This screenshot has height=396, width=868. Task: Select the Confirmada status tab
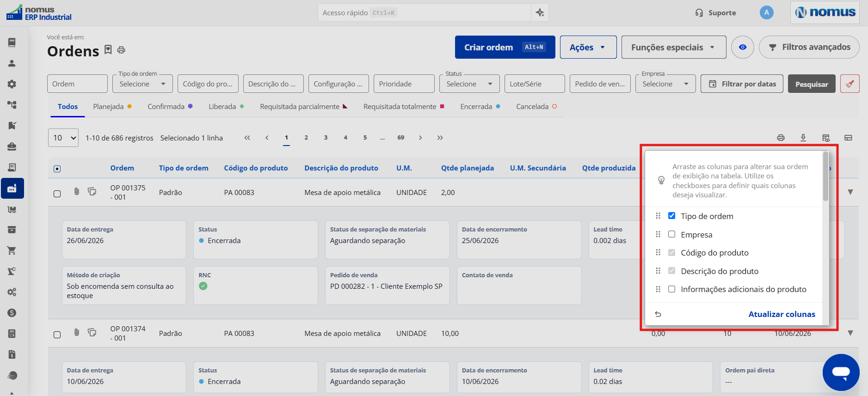coord(170,107)
